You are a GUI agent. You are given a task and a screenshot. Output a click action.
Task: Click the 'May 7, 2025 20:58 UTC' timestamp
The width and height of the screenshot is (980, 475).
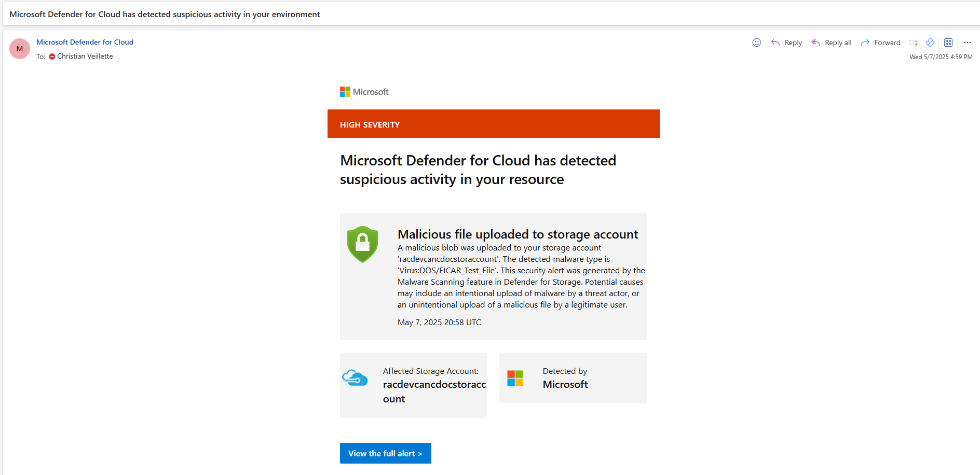pos(439,323)
